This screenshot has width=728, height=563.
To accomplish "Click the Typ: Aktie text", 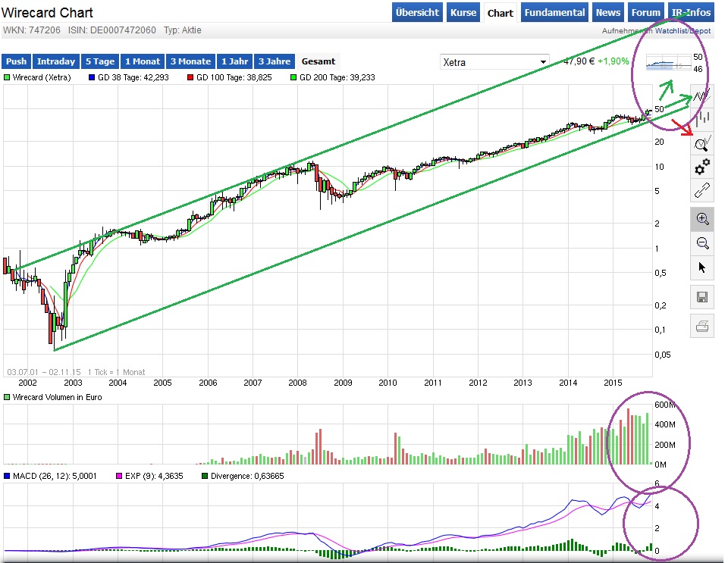I will [x=183, y=30].
